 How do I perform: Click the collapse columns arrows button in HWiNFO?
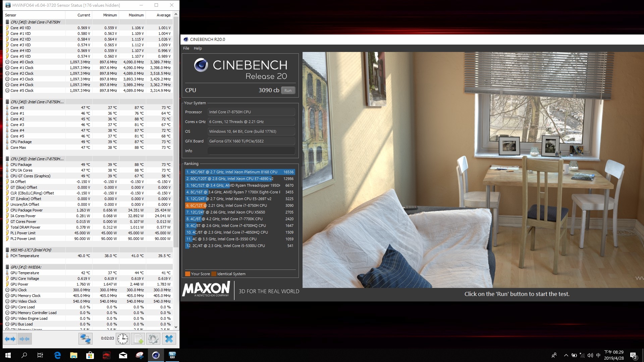24,339
